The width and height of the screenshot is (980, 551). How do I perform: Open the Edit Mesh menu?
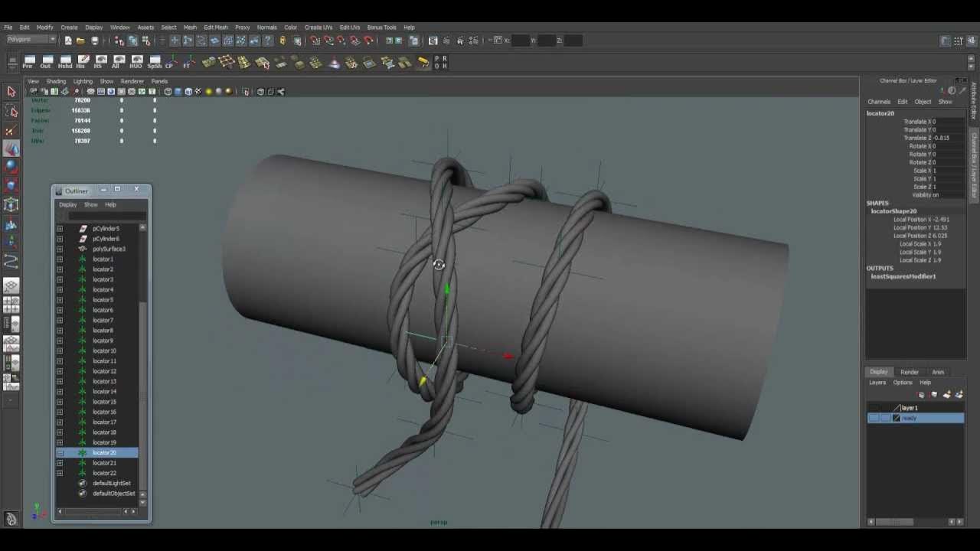[215, 28]
